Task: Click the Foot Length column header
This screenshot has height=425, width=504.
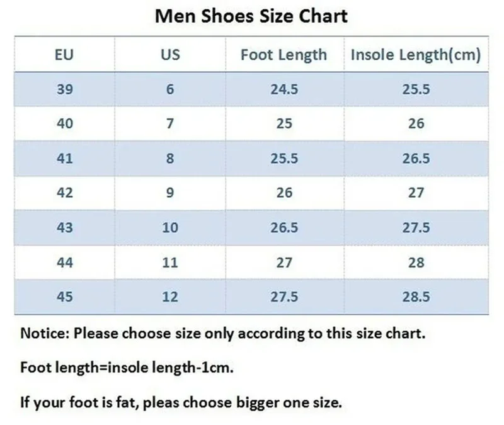Action: pos(283,55)
